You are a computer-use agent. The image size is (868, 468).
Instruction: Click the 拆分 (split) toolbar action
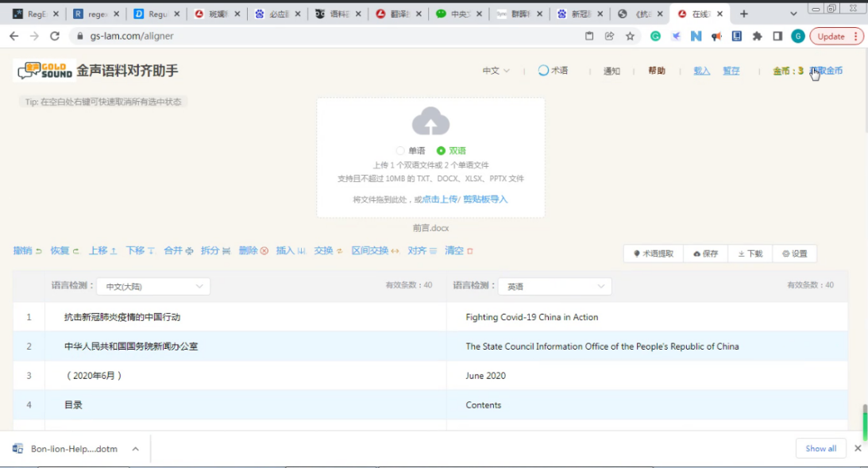[x=215, y=250]
